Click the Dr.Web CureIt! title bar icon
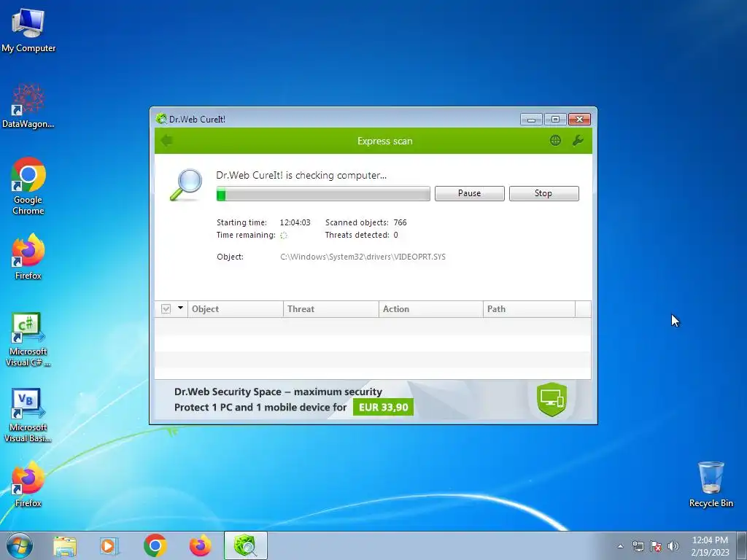Viewport: 747px width, 560px height. pyautogui.click(x=161, y=119)
